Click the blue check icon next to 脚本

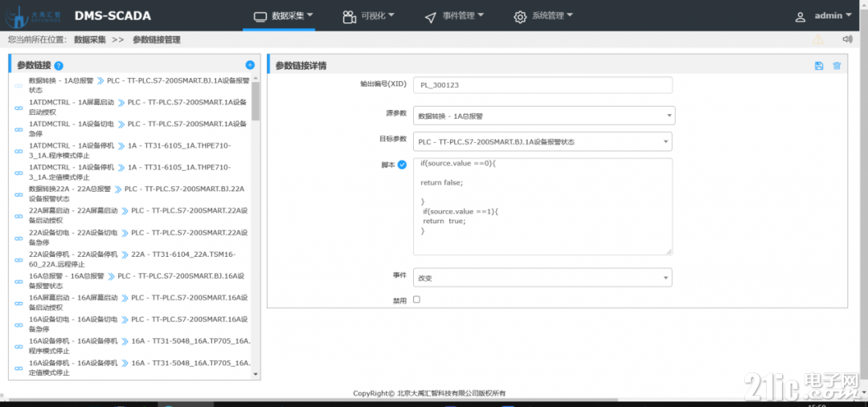[403, 165]
